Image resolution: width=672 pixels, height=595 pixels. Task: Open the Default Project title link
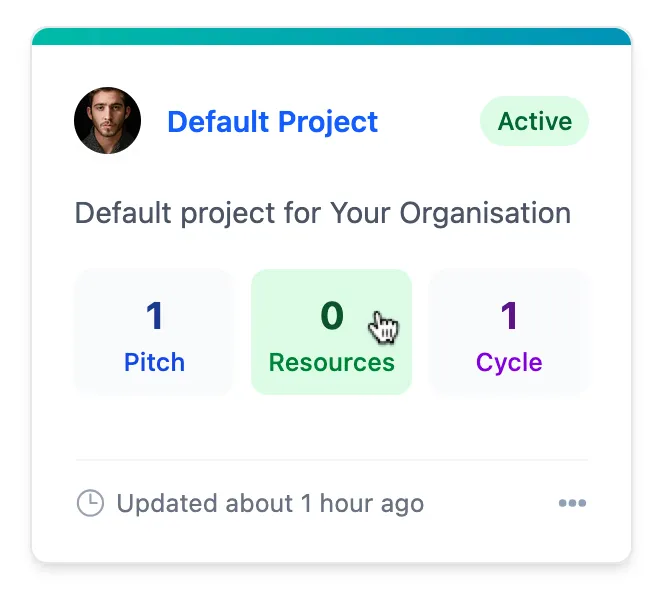click(272, 122)
